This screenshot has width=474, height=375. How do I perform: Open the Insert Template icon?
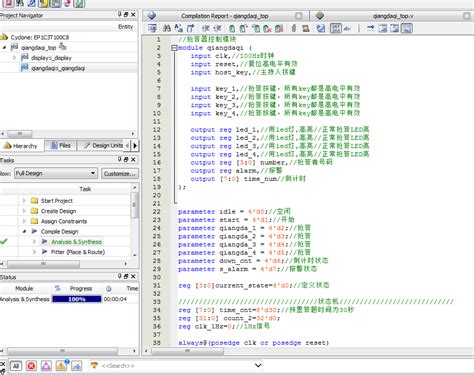click(305, 28)
